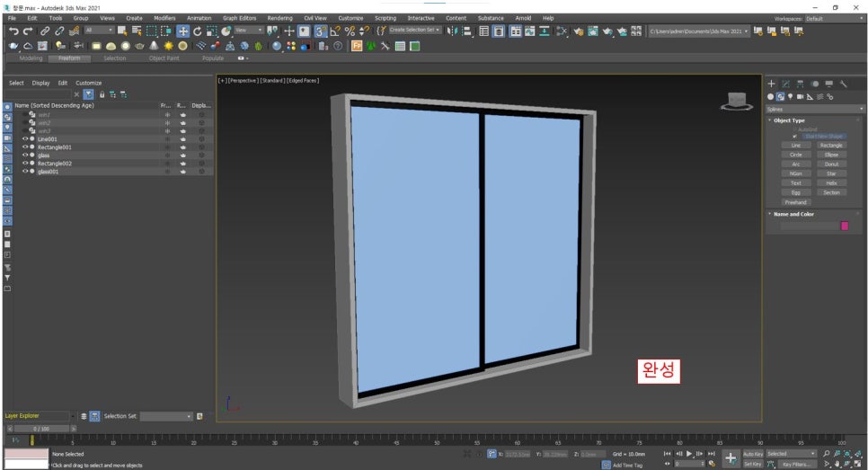Open the selection filter All dropdown
Viewport: 868px width, 470px height.
99,31
